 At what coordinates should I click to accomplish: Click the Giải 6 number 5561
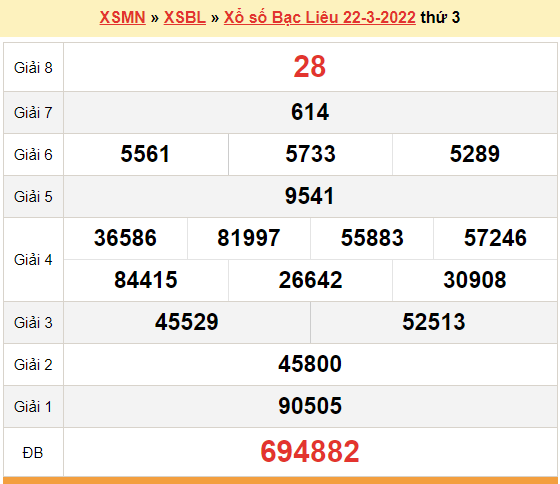pos(145,154)
